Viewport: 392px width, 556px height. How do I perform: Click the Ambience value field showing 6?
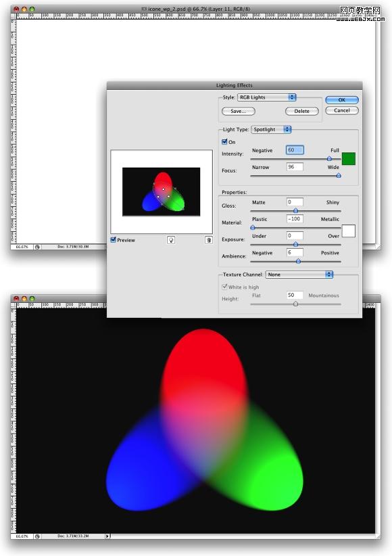[295, 252]
